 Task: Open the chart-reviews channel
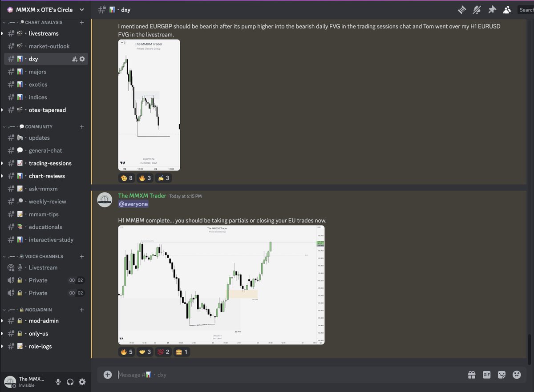tap(46, 176)
